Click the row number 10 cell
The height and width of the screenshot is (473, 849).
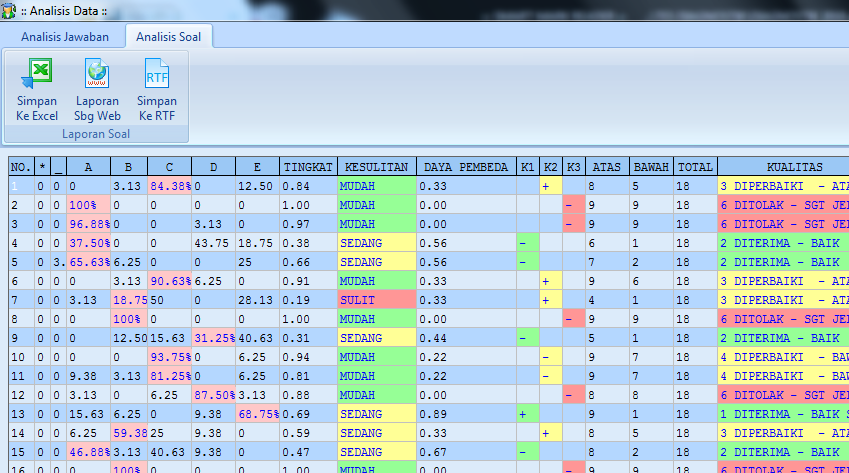click(21, 357)
